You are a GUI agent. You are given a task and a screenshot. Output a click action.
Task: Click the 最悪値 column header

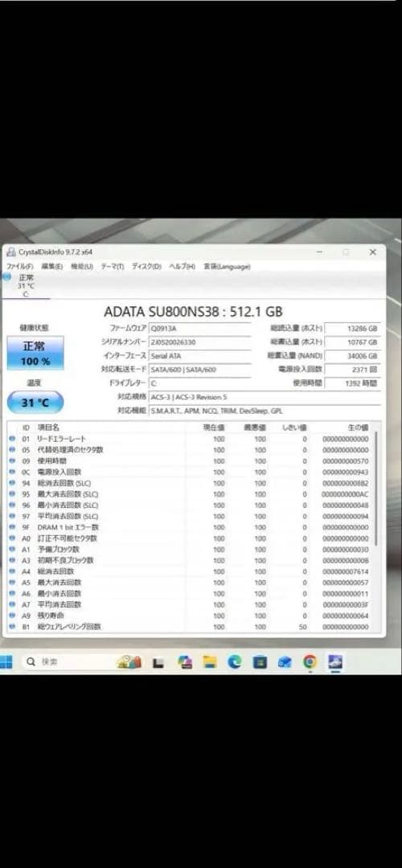click(255, 428)
